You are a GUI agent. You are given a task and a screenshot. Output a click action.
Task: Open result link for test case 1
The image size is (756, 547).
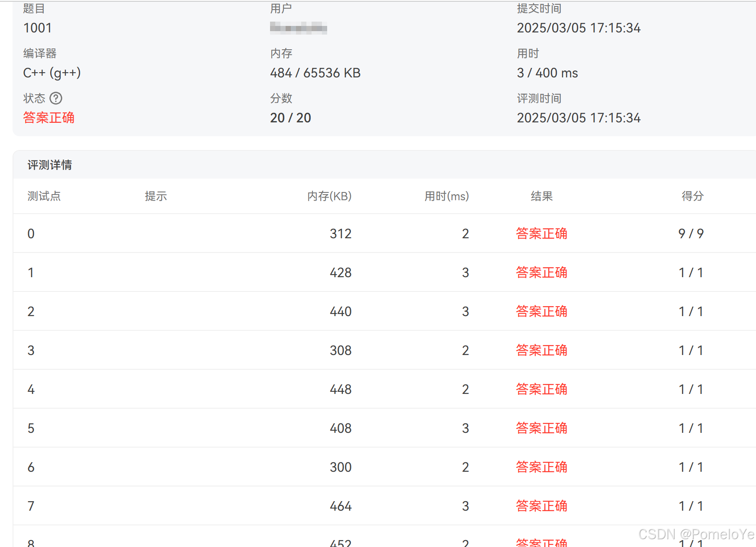[541, 272]
